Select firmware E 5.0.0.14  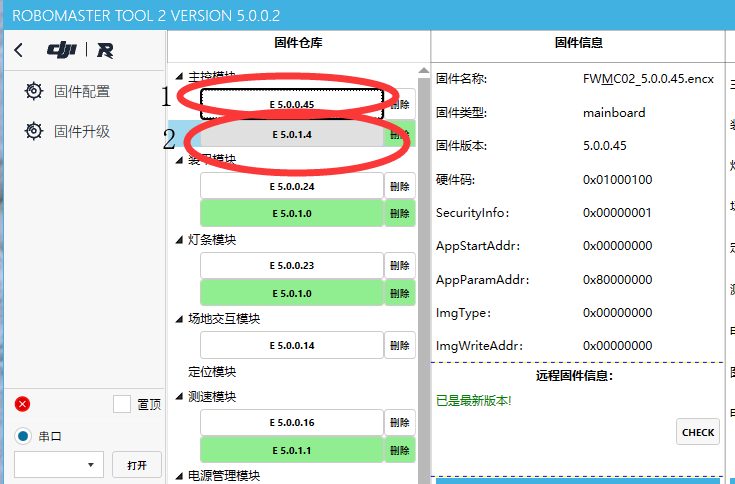point(292,345)
